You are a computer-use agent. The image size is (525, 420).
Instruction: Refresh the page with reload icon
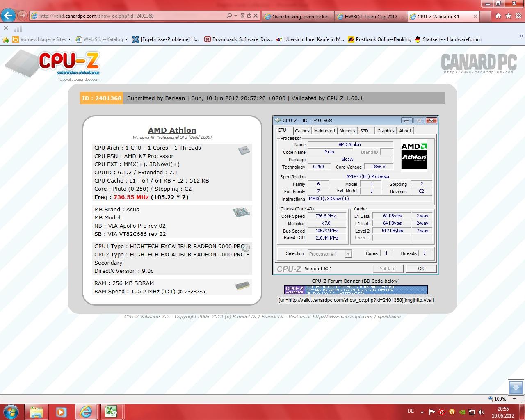pyautogui.click(x=249, y=16)
